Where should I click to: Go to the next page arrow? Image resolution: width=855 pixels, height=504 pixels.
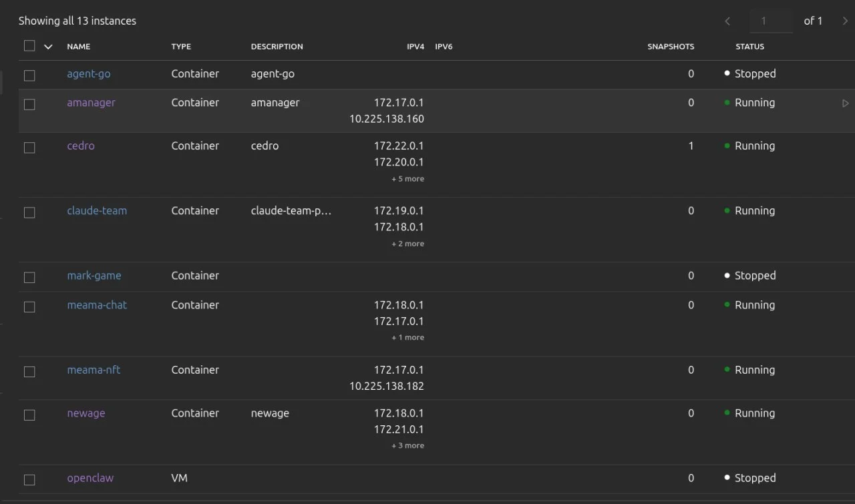[x=845, y=21]
